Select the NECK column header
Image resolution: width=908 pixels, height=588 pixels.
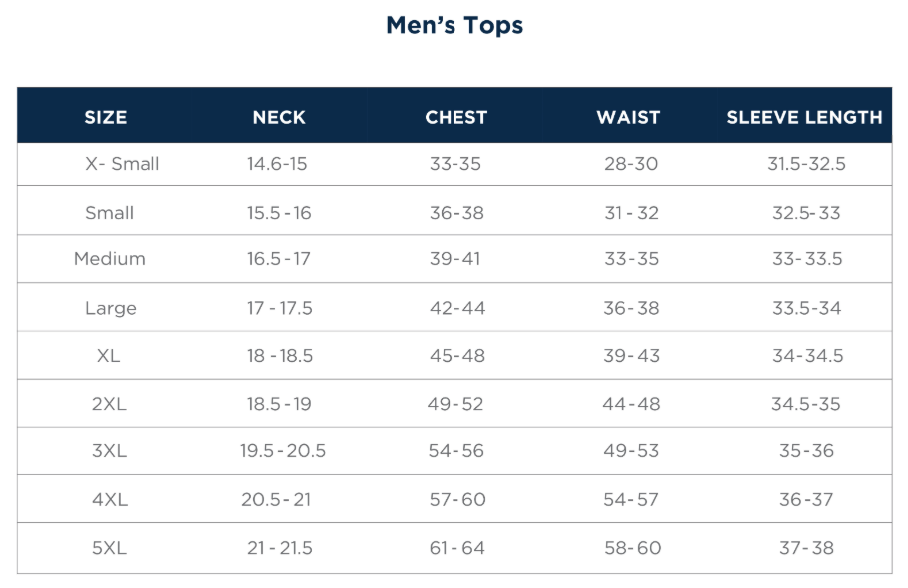tap(279, 117)
